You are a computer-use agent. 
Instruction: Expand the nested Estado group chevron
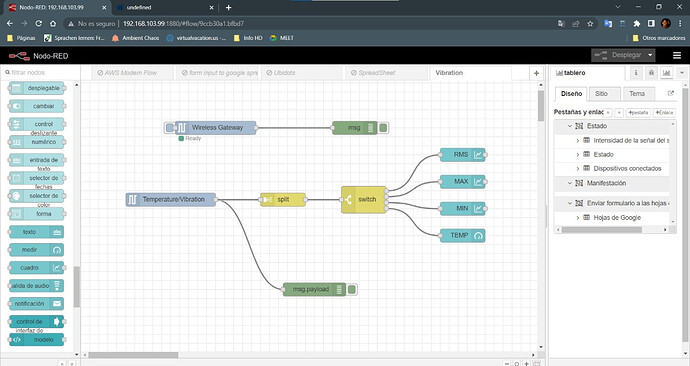(578, 154)
